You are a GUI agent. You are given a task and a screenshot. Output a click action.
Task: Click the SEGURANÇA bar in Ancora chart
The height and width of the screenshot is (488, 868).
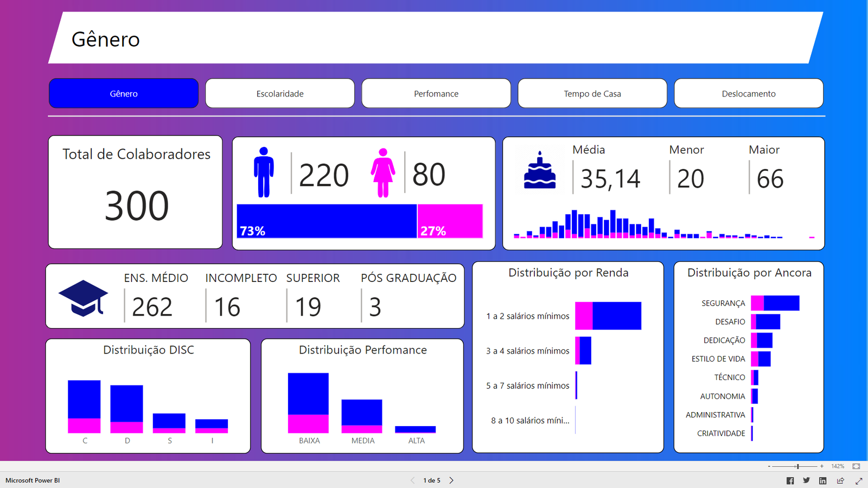[x=776, y=303]
